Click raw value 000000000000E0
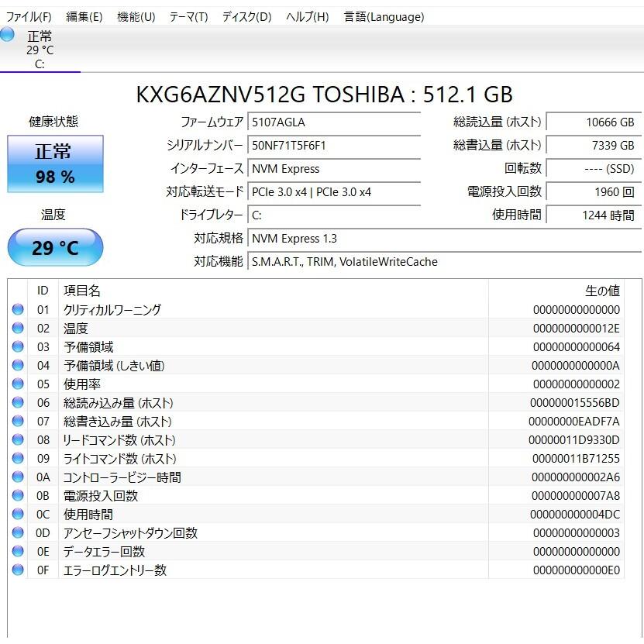The image size is (644, 644). pos(577,570)
